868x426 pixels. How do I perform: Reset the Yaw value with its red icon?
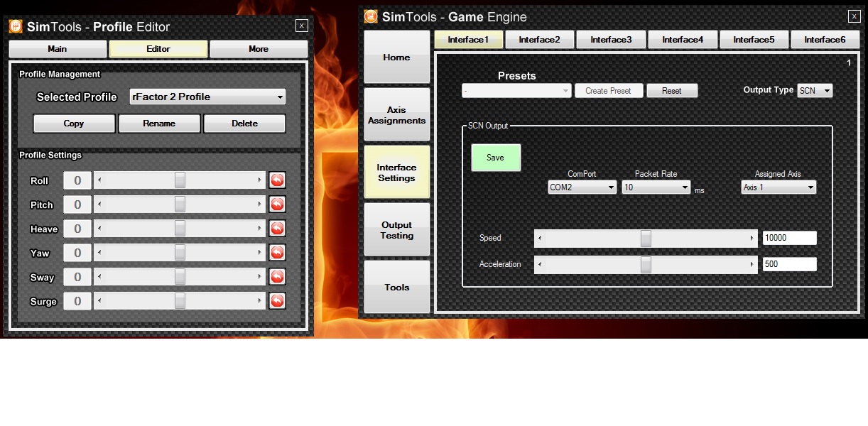point(277,253)
